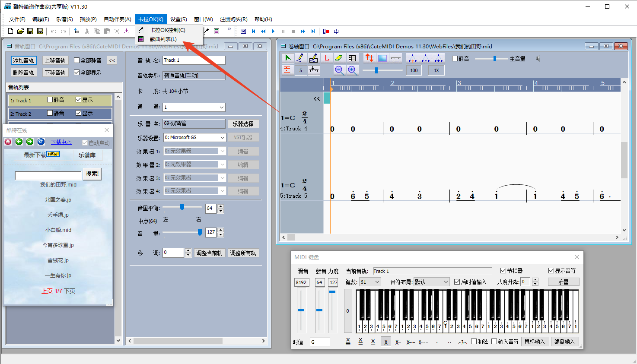The height and width of the screenshot is (364, 637).
Task: Cut selection with the scissors icon
Action: click(87, 31)
